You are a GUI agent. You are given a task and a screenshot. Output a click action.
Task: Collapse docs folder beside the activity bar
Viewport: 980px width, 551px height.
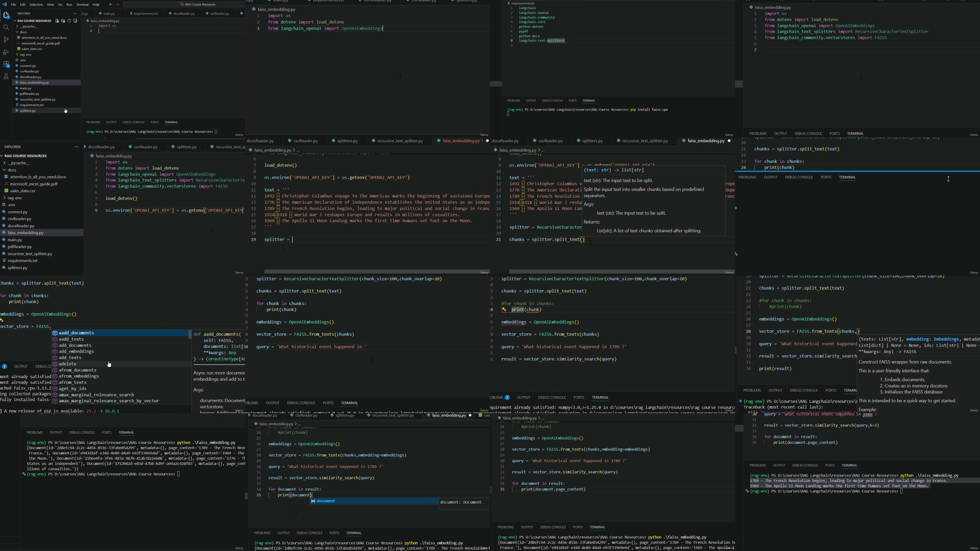click(x=17, y=32)
